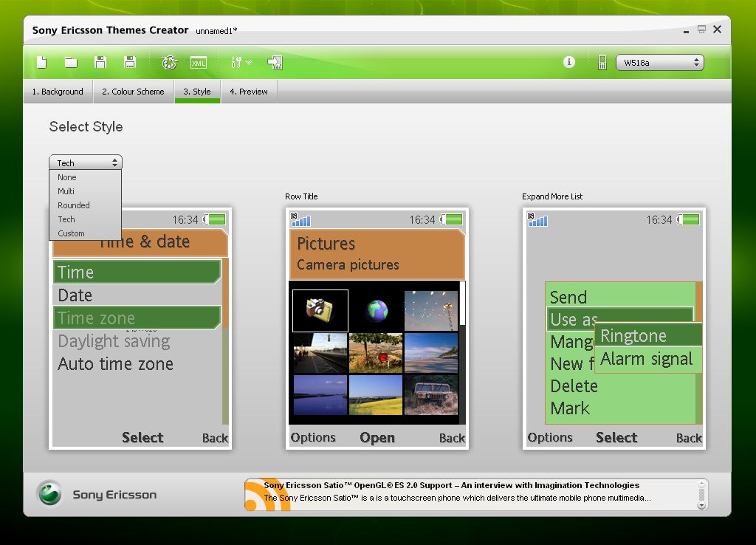Click Options softkey in Row Title preview
Screen dimensions: 756x545
[313, 437]
